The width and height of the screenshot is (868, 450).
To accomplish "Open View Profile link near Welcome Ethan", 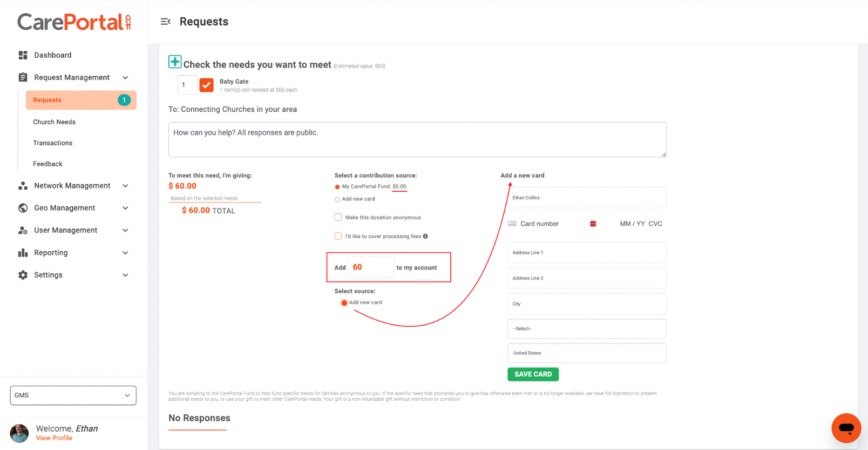I will pyautogui.click(x=54, y=438).
